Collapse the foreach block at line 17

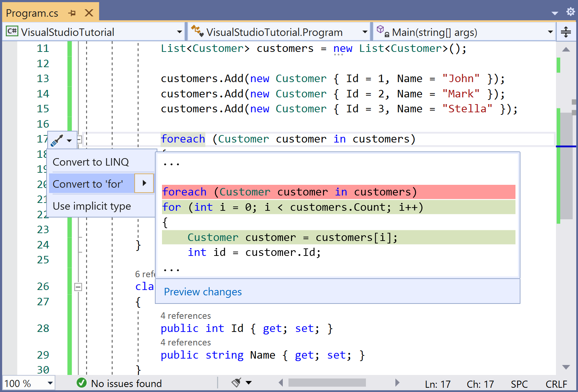tap(80, 139)
